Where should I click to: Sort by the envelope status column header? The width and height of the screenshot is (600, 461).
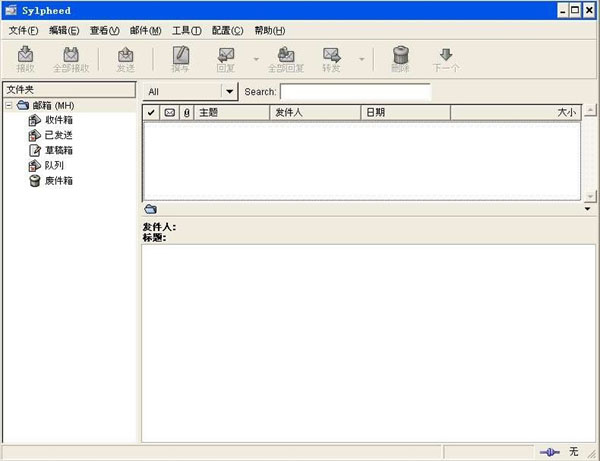coord(170,112)
